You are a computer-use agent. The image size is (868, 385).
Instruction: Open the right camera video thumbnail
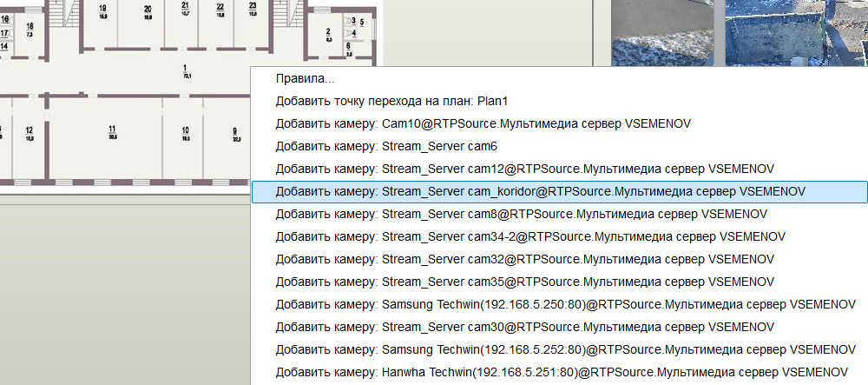(x=797, y=33)
